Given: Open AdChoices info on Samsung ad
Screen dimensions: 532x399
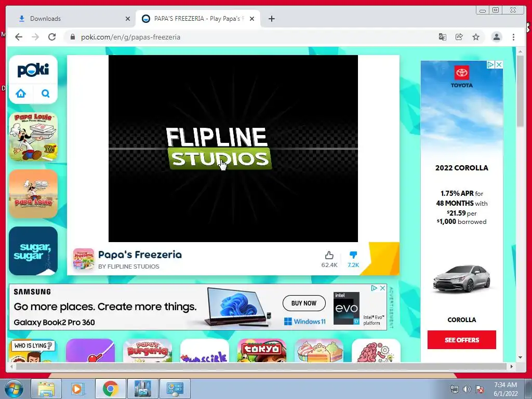Looking at the screenshot, I should tap(374, 288).
